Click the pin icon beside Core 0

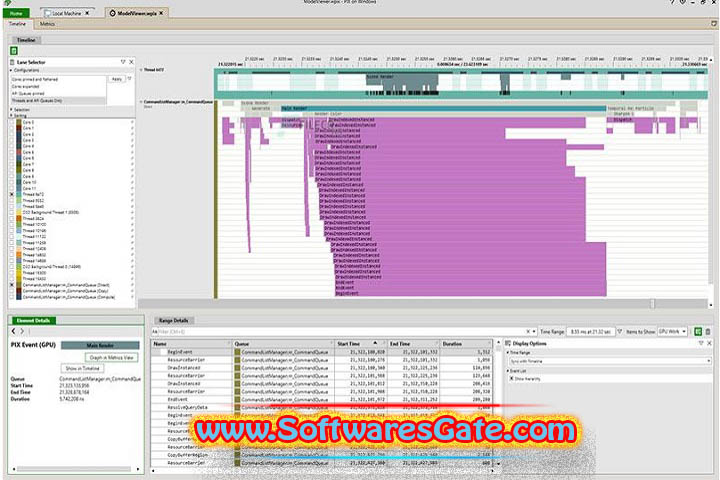pyautogui.click(x=132, y=123)
